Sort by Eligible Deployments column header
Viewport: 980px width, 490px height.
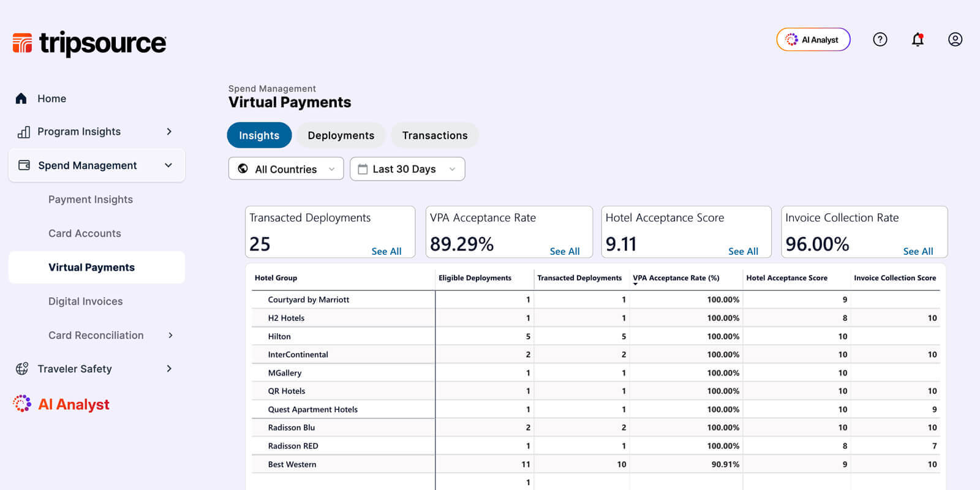tap(475, 278)
